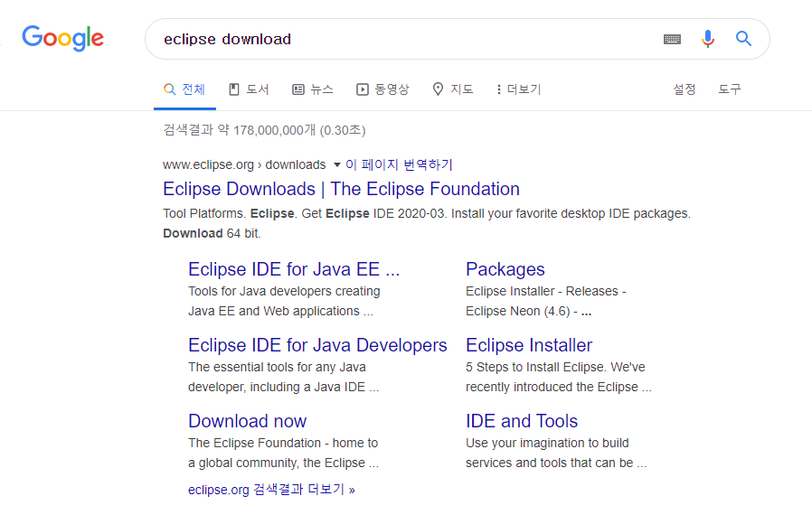Expand the 더보기 (More) menu
This screenshot has width=812, height=515.
(518, 89)
